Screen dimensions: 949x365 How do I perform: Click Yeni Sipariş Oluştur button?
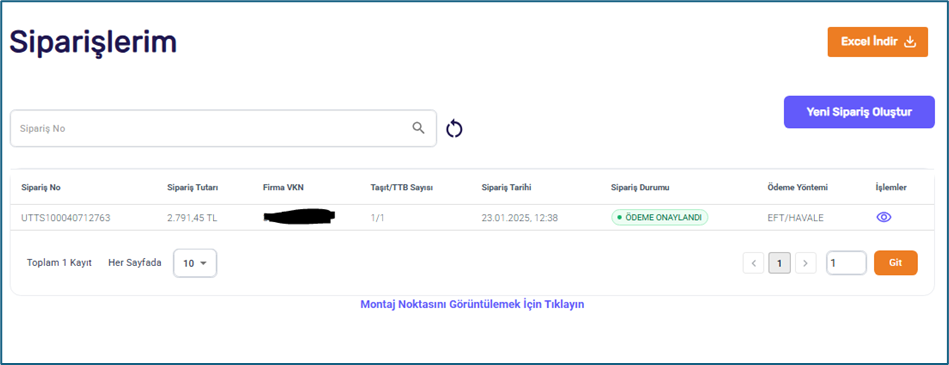coord(859,112)
